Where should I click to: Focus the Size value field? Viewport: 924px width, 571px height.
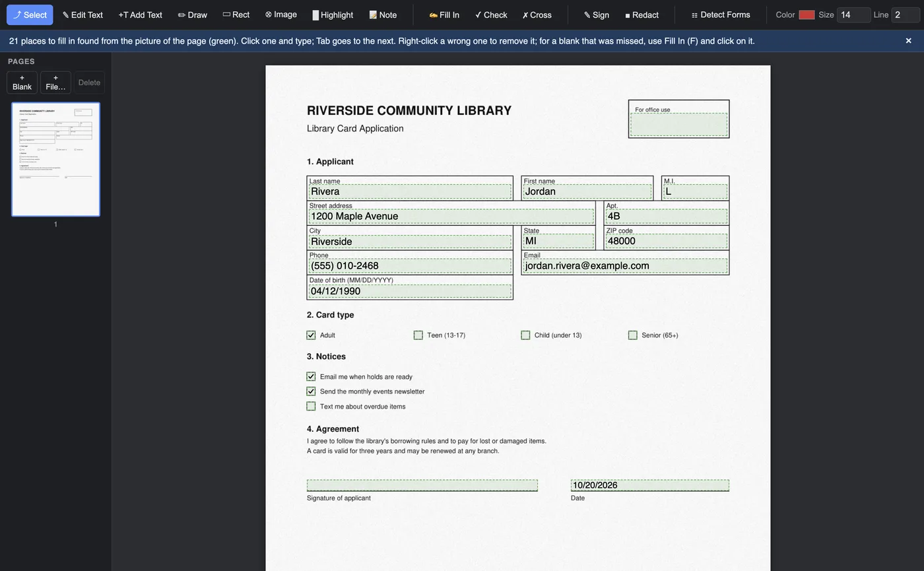click(853, 15)
